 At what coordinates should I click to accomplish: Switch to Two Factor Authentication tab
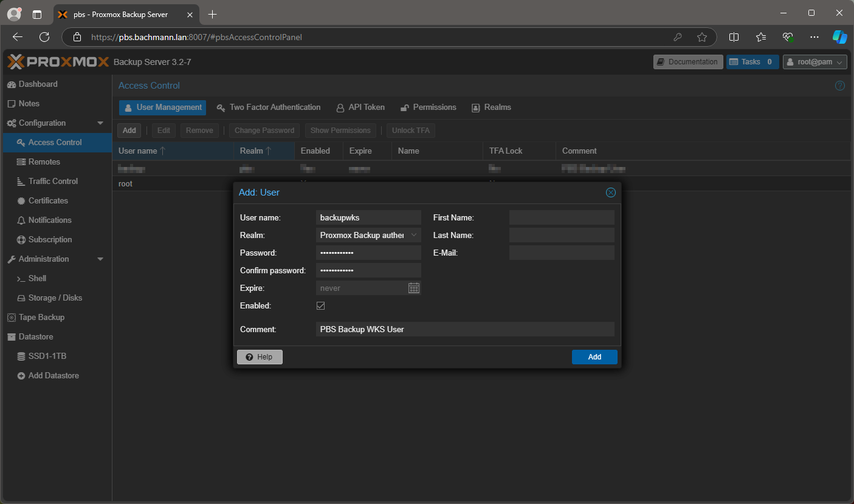[269, 107]
